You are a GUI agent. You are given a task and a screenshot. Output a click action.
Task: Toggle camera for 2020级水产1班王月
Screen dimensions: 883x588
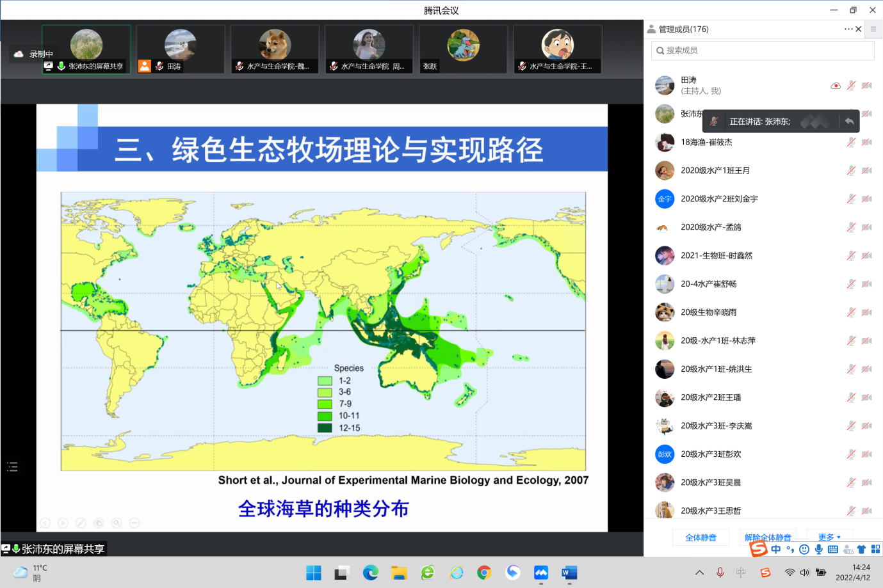point(866,171)
